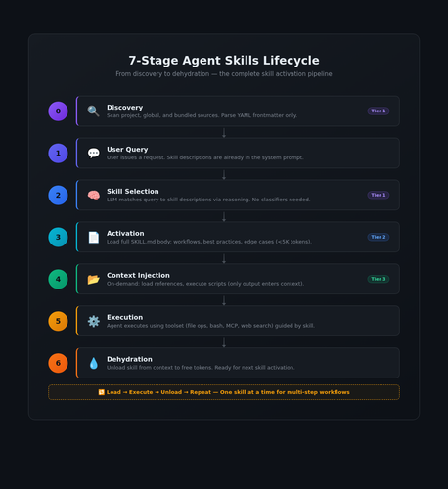448x489 pixels.
Task: Click the gear icon beside Execution
Action: 93,321
